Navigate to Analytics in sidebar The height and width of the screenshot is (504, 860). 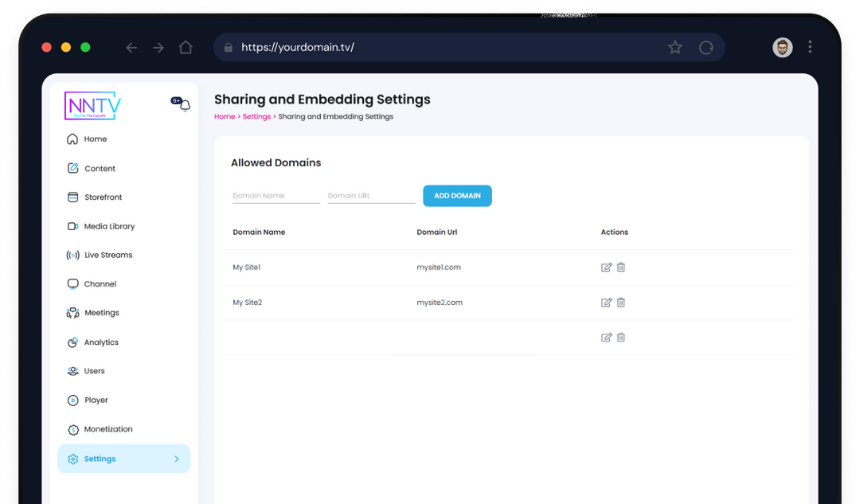pyautogui.click(x=101, y=342)
